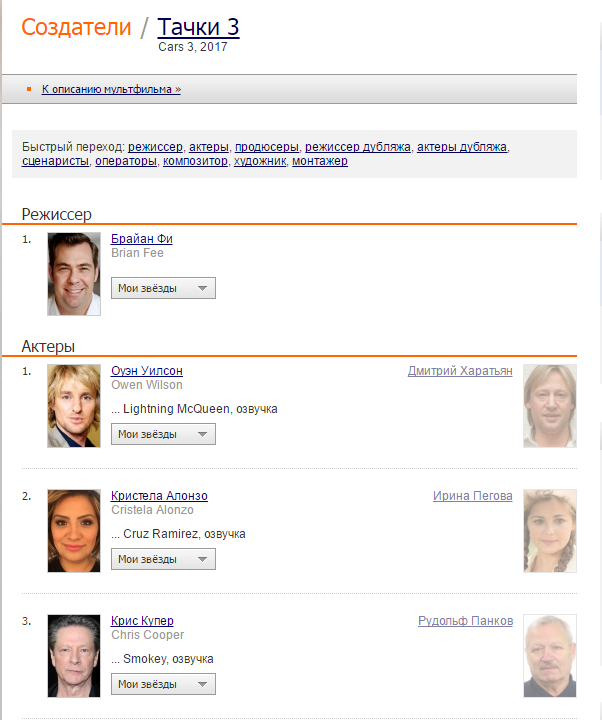This screenshot has height=720, width=602.
Task: Expand Мои звёзды dropdown for Owen Wilson
Action: coord(163,434)
